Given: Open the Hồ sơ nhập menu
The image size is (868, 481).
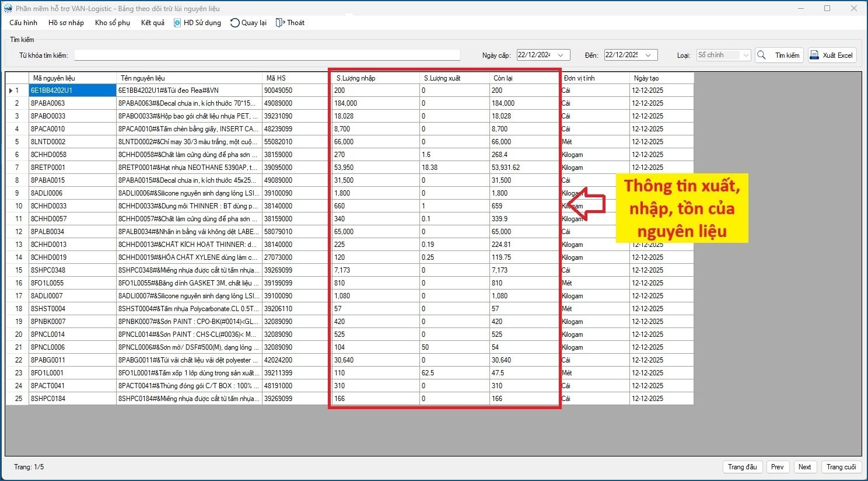Looking at the screenshot, I should pyautogui.click(x=66, y=23).
